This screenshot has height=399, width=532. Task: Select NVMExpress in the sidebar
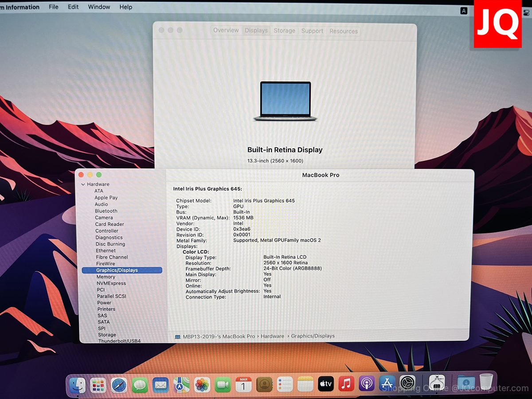tap(111, 283)
